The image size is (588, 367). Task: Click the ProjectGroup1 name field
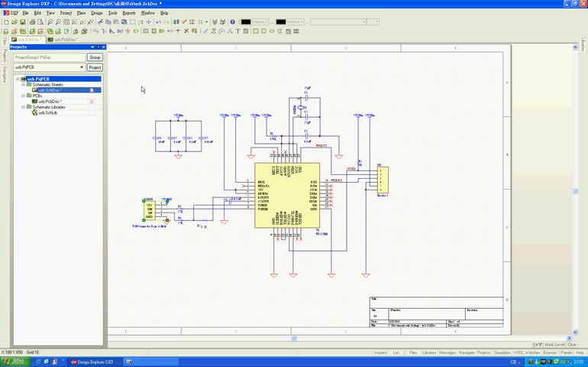tap(50, 57)
